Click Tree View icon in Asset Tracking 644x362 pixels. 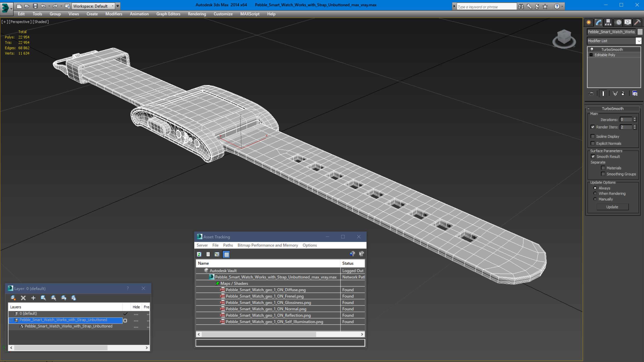coord(217,254)
